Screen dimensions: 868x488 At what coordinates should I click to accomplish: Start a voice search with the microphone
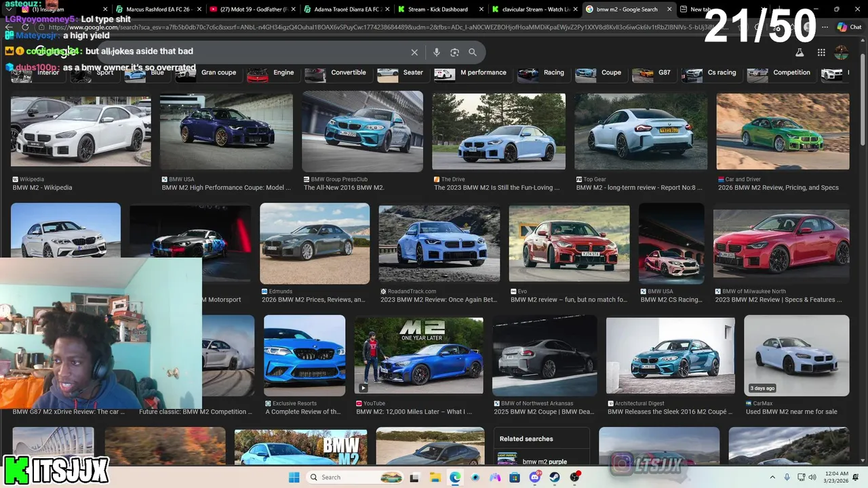click(x=436, y=52)
